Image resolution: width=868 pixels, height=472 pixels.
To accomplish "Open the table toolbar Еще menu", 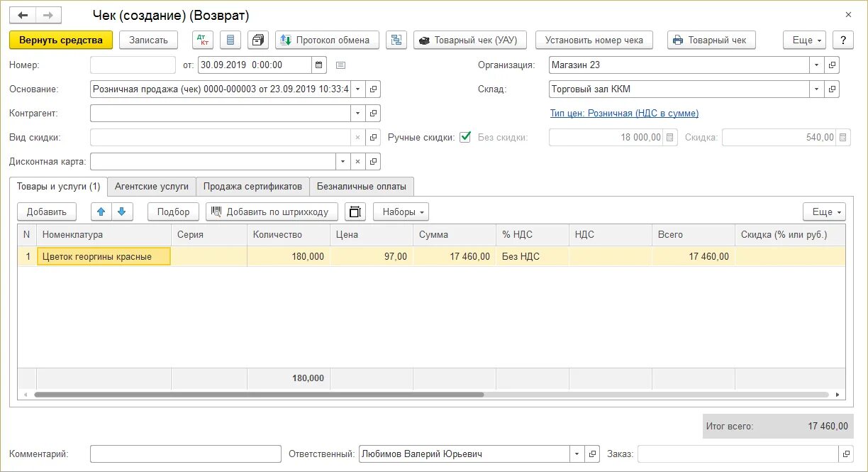I will tap(824, 212).
